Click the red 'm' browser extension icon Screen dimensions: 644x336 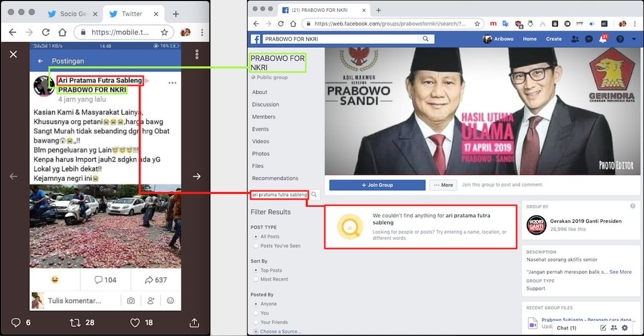[493, 24]
